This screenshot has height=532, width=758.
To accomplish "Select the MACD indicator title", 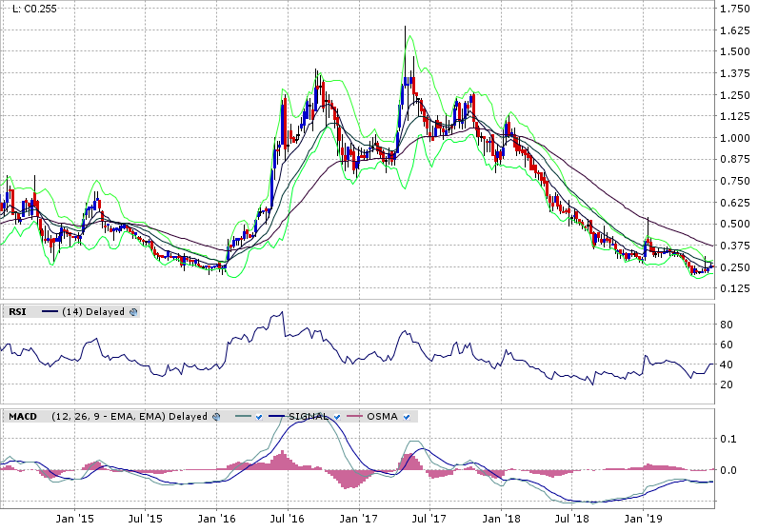I will click(x=23, y=416).
